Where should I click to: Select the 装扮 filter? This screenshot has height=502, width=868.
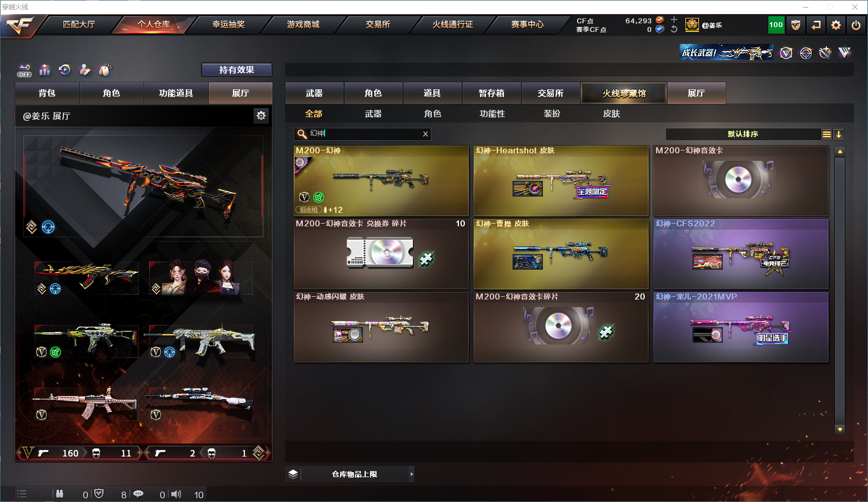pos(552,114)
